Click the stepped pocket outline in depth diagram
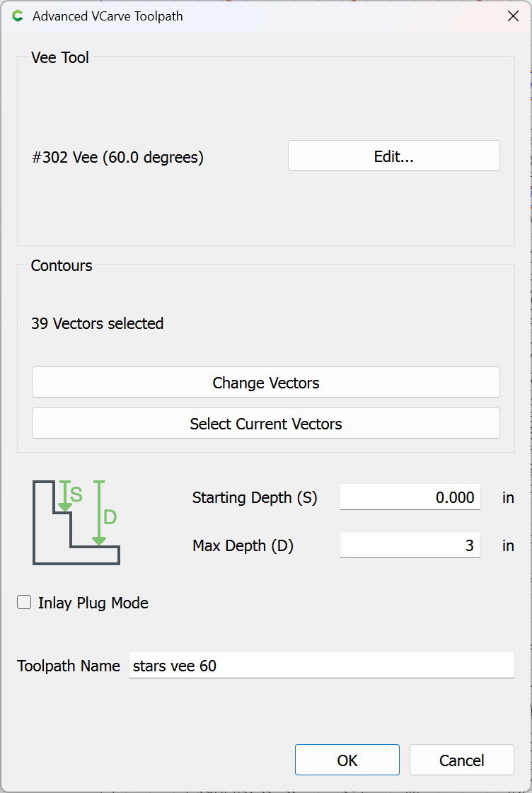 76,523
